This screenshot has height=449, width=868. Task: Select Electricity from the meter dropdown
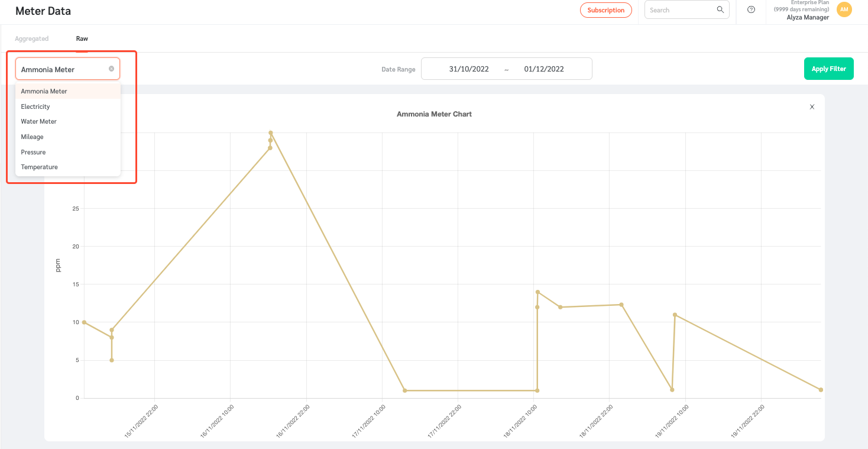point(35,106)
